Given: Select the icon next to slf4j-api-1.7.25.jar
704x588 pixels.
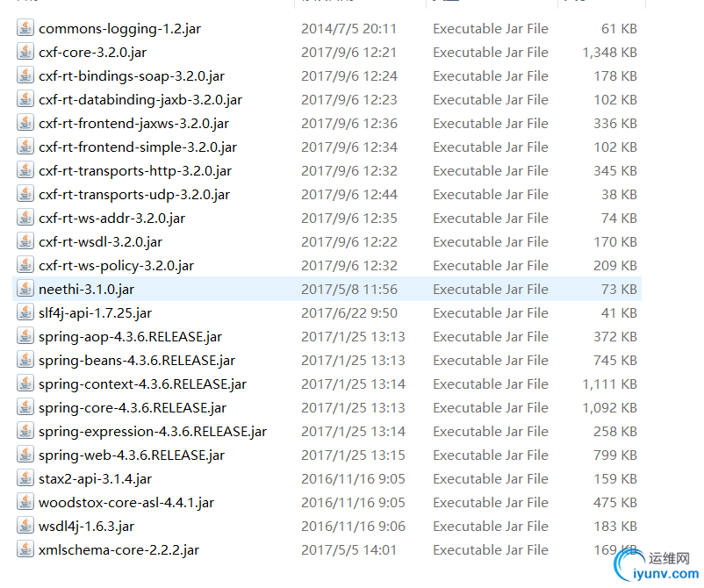Looking at the screenshot, I should [25, 312].
